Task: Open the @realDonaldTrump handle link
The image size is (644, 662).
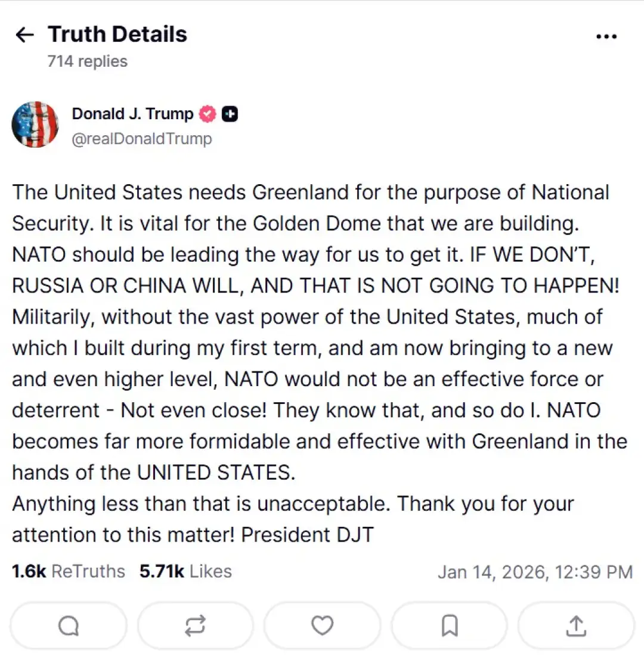Action: coord(141,139)
